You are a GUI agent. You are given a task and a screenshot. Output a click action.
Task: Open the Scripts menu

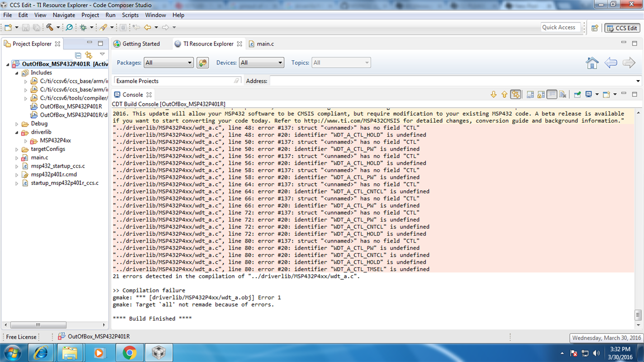click(130, 15)
